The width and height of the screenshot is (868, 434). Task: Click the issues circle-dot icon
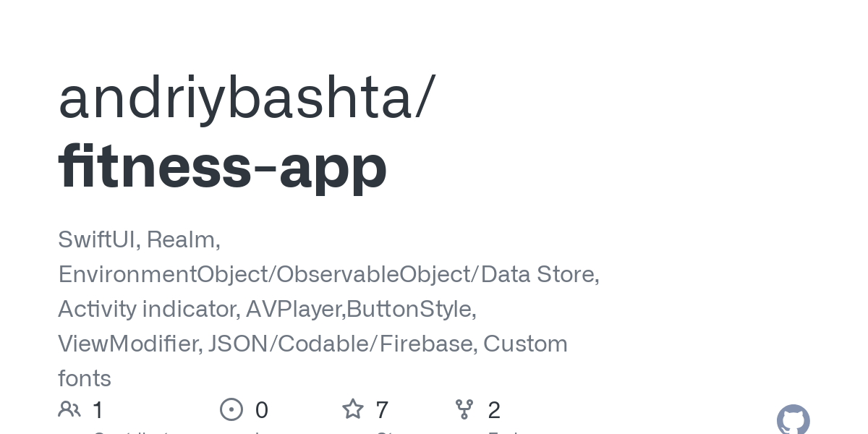(x=231, y=410)
